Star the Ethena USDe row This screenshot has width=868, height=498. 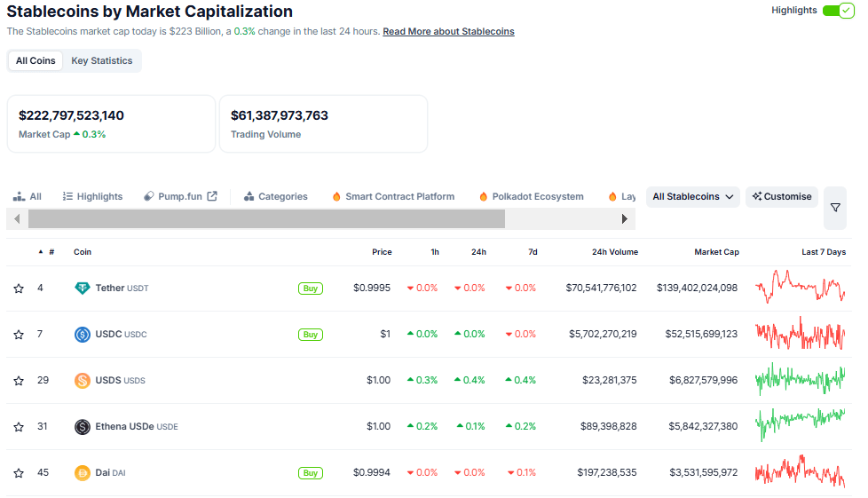tap(19, 427)
